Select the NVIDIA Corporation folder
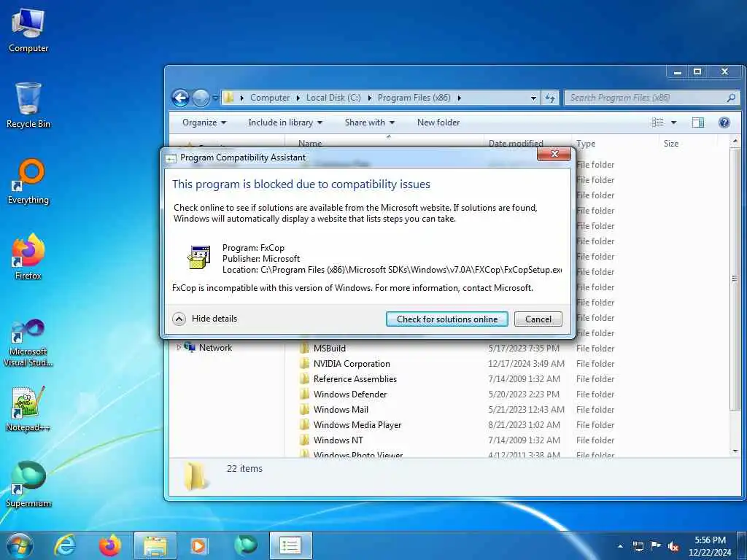Viewport: 747px width, 560px height. pyautogui.click(x=352, y=364)
